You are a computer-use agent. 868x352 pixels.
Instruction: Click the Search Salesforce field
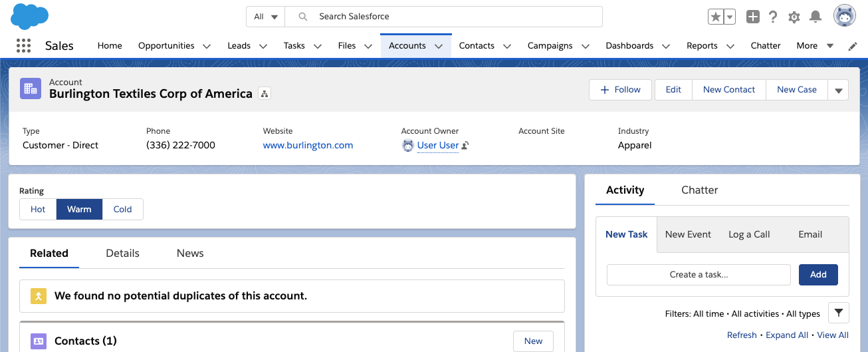[444, 17]
